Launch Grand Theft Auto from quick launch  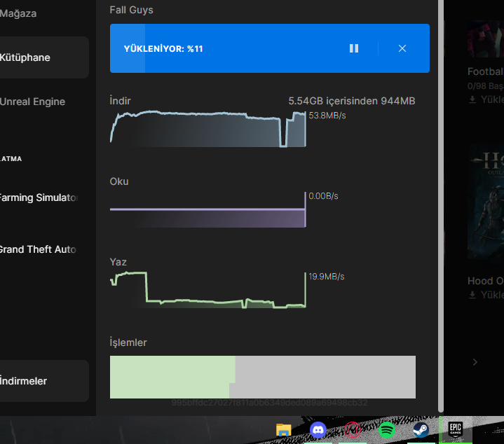(x=38, y=249)
